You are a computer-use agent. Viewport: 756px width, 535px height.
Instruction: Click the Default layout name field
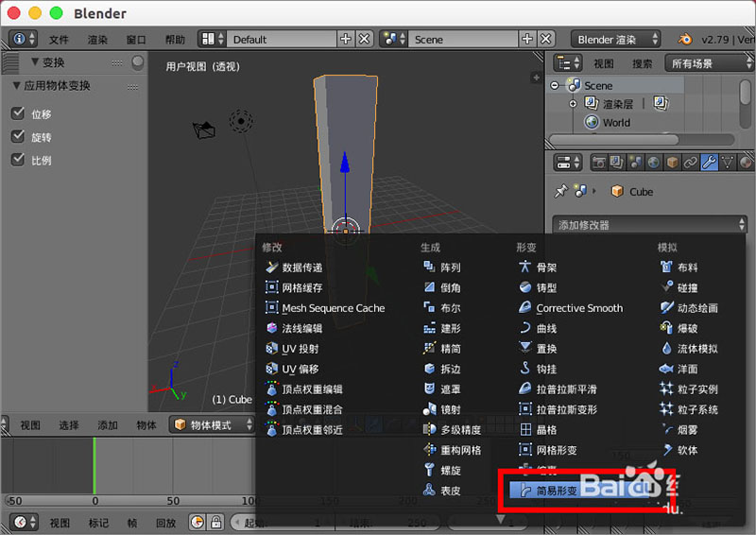(282, 39)
